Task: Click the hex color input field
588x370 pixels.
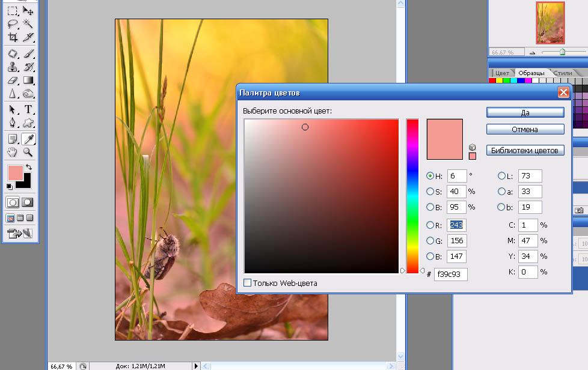Action: [x=450, y=274]
